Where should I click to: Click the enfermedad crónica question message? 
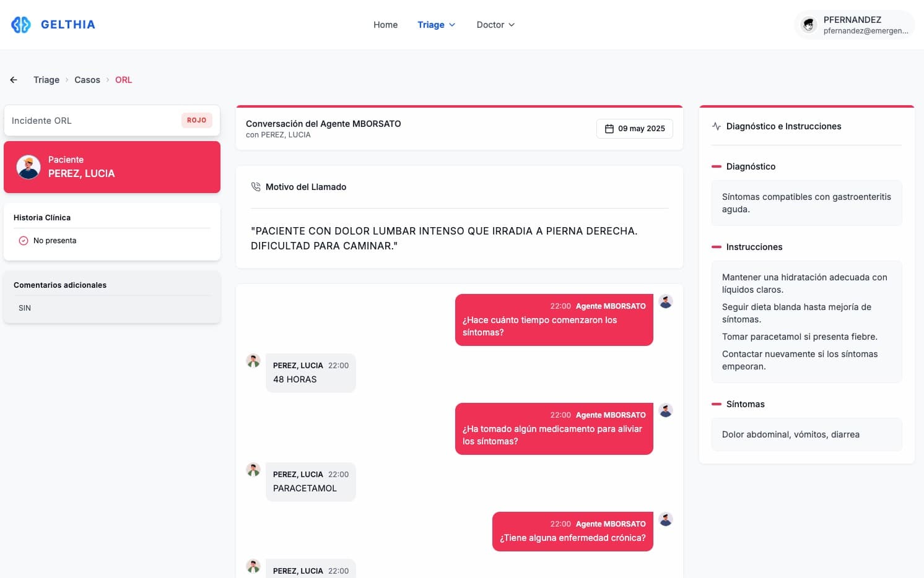[x=573, y=532]
